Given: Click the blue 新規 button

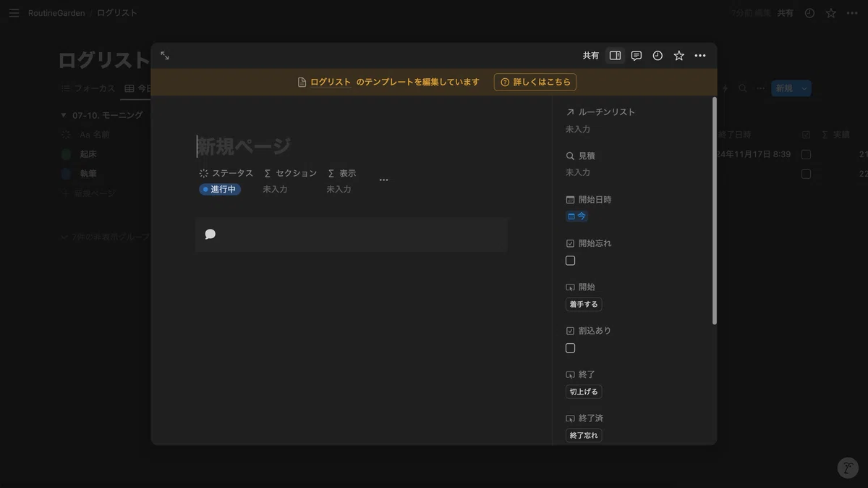Looking at the screenshot, I should tap(784, 88).
